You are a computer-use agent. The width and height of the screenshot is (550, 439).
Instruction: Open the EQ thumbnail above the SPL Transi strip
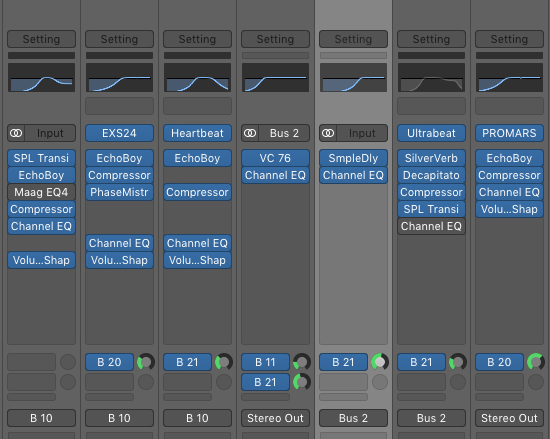41,77
